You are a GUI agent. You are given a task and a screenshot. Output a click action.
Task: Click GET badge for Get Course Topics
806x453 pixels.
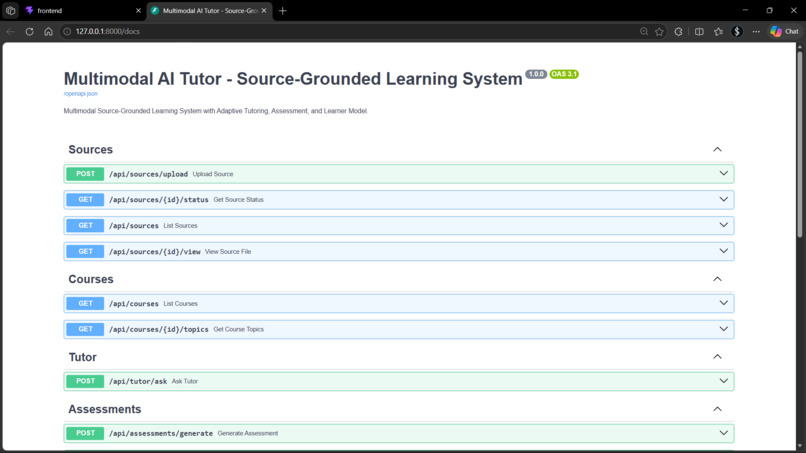[85, 329]
